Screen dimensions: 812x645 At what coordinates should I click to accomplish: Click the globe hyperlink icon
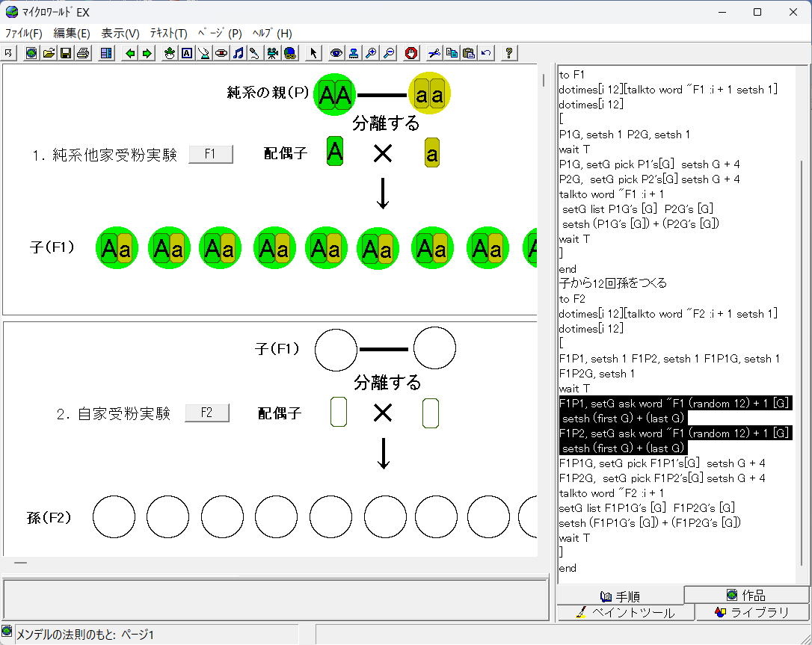click(x=290, y=53)
